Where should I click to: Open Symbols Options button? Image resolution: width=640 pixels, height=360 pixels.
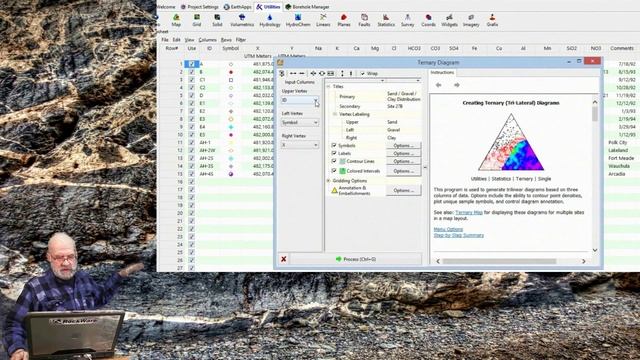pyautogui.click(x=403, y=146)
